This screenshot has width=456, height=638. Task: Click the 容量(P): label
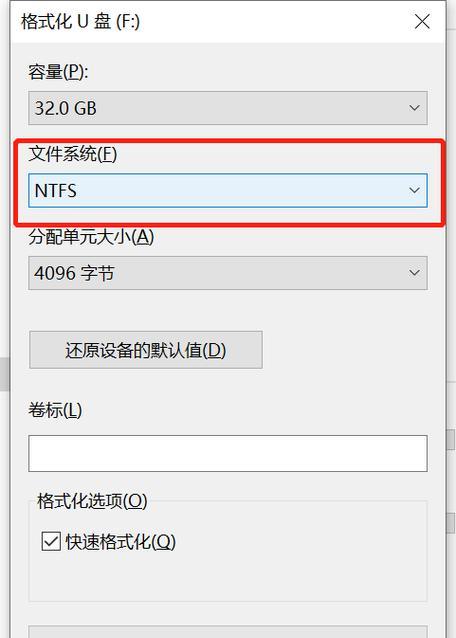(58, 72)
